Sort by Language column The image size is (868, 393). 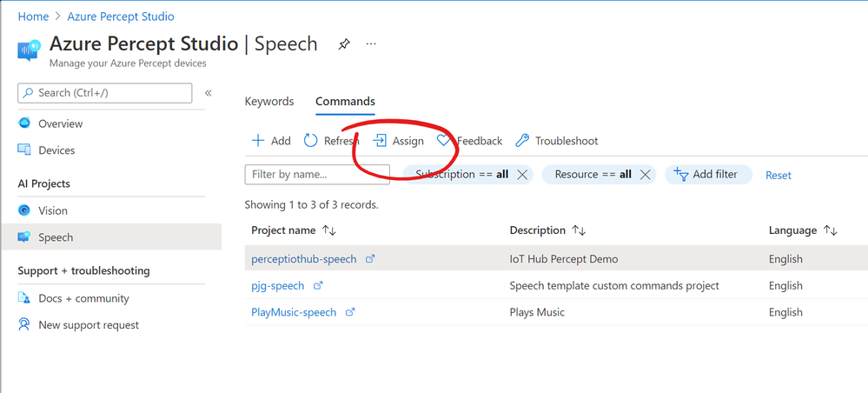coord(830,230)
